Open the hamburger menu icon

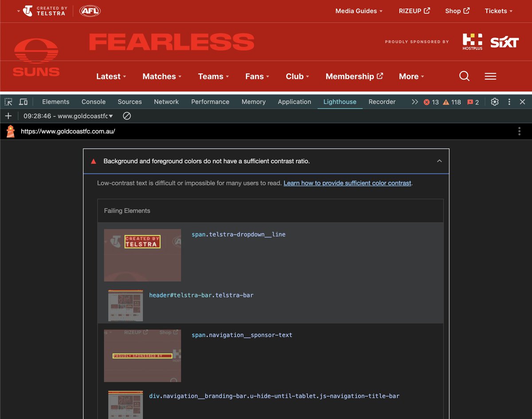click(490, 76)
